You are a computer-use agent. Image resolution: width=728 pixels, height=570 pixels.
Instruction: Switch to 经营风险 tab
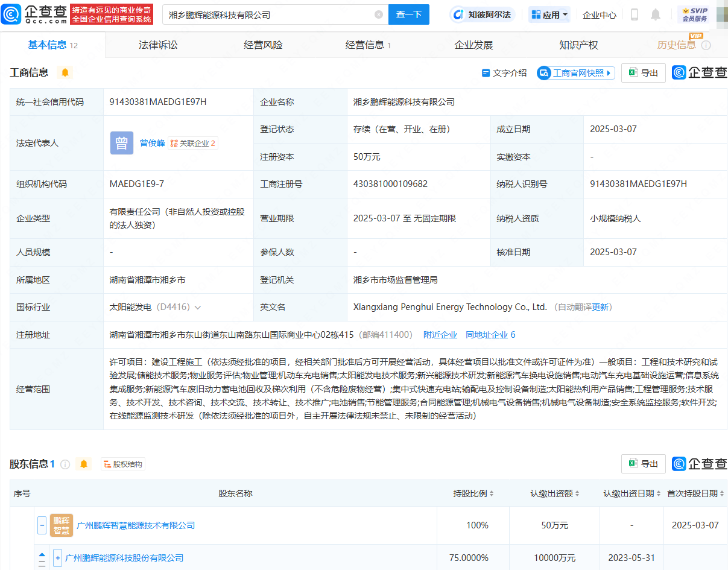point(263,45)
